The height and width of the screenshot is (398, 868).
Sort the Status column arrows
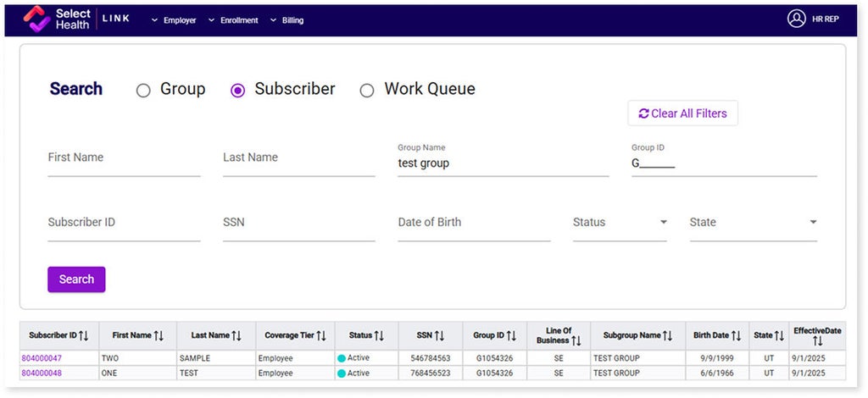(379, 335)
